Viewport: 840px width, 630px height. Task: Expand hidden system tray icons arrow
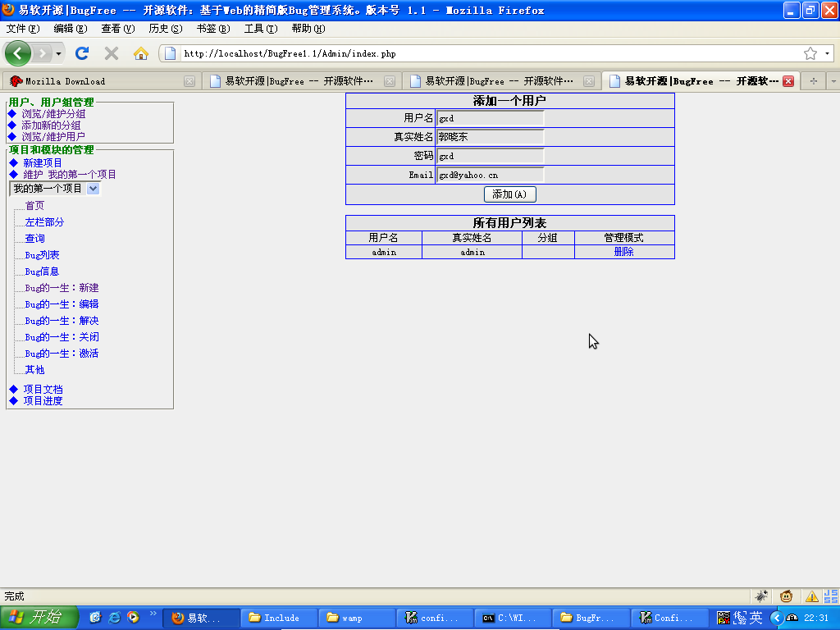click(776, 619)
